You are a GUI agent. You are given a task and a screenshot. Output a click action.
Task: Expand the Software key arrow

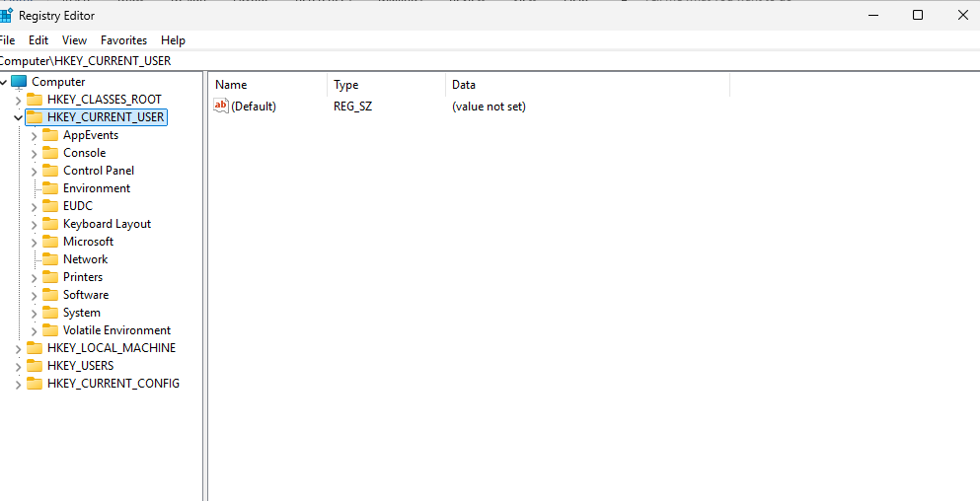tap(35, 295)
